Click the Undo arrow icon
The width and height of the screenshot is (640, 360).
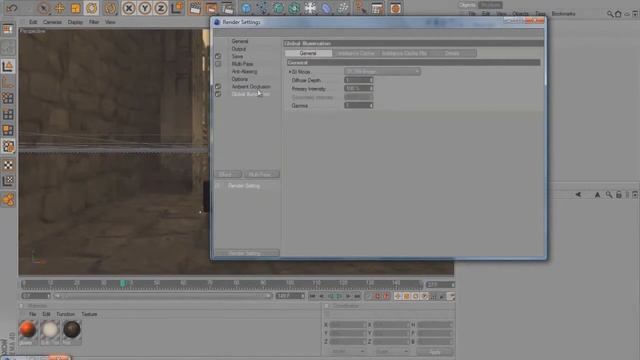(x=12, y=8)
